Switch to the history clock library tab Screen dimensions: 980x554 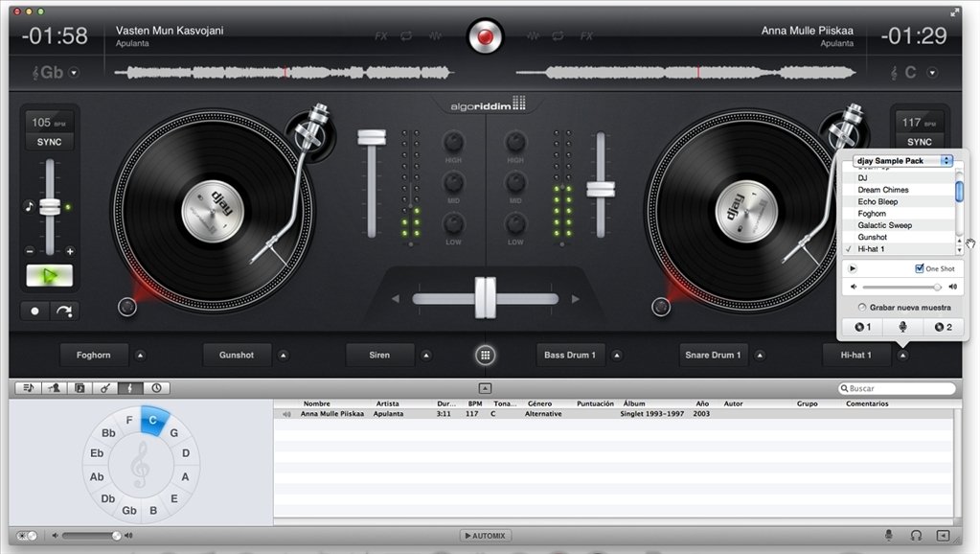pyautogui.click(x=156, y=388)
